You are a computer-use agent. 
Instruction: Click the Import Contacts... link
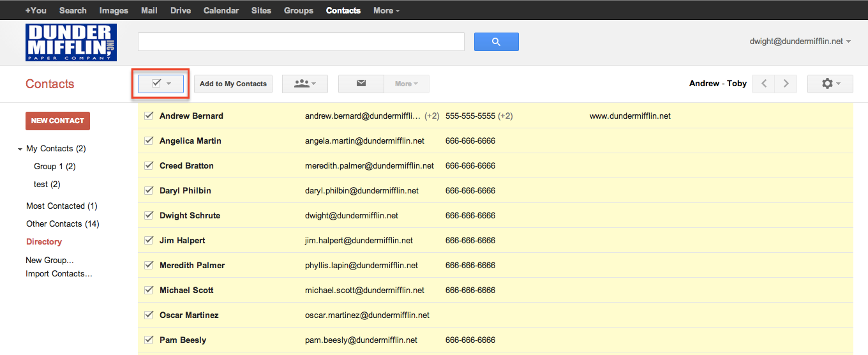click(59, 274)
